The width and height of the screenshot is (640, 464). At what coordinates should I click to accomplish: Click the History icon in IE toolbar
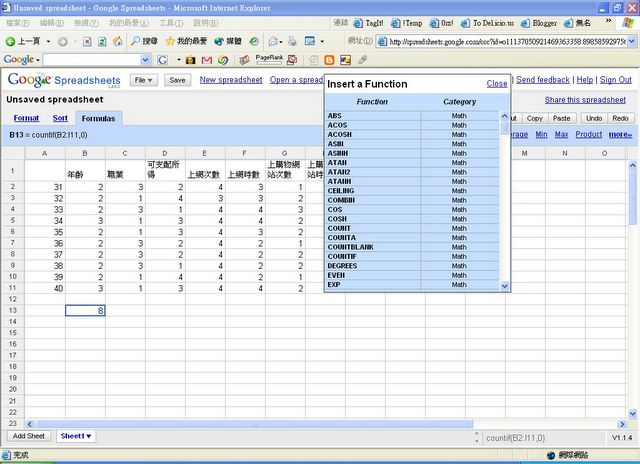[x=254, y=41]
